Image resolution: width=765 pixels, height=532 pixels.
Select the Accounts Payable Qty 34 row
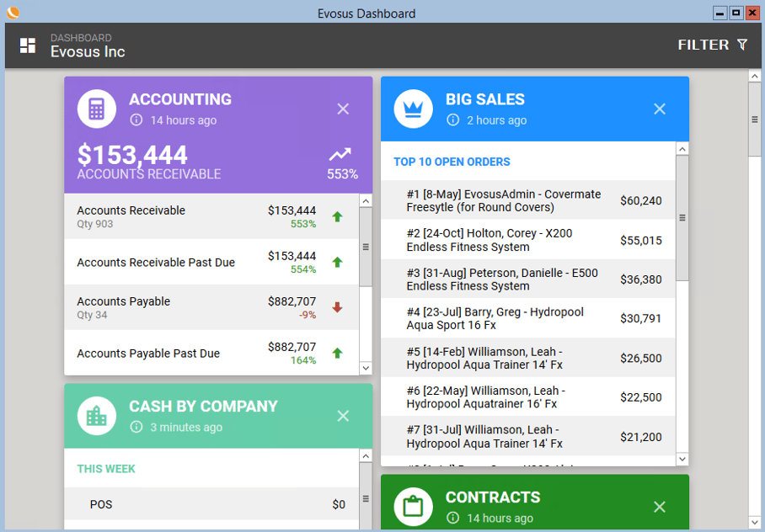click(211, 307)
